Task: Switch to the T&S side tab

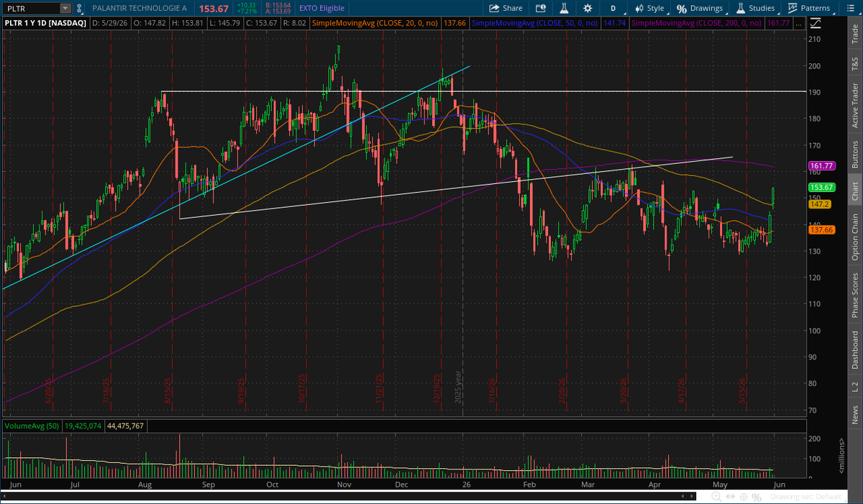Action: [854, 64]
